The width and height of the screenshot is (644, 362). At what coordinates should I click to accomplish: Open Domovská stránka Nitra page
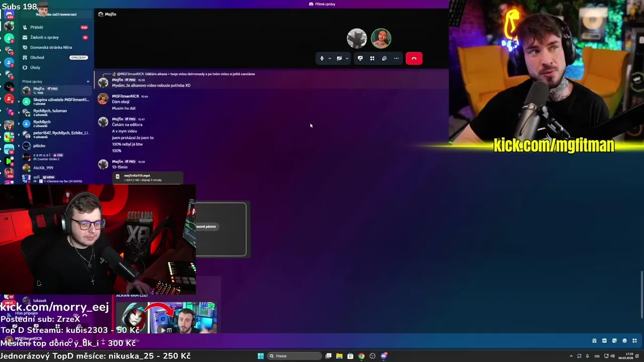tap(55, 47)
